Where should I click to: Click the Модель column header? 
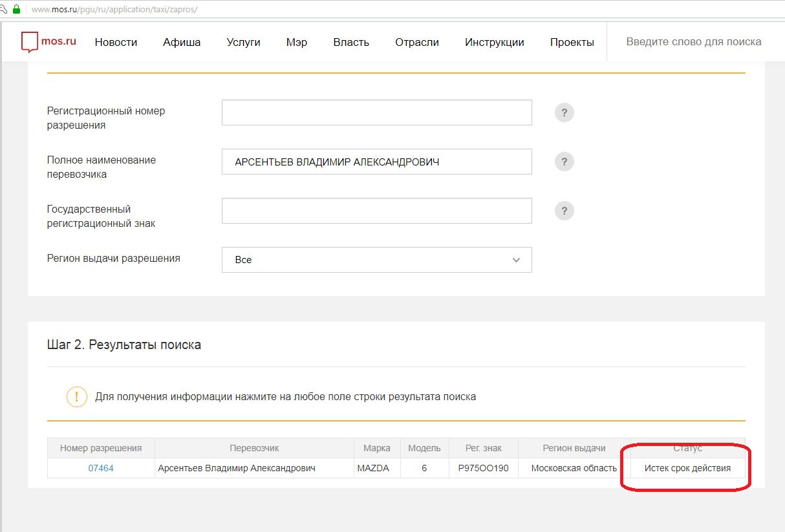(424, 448)
